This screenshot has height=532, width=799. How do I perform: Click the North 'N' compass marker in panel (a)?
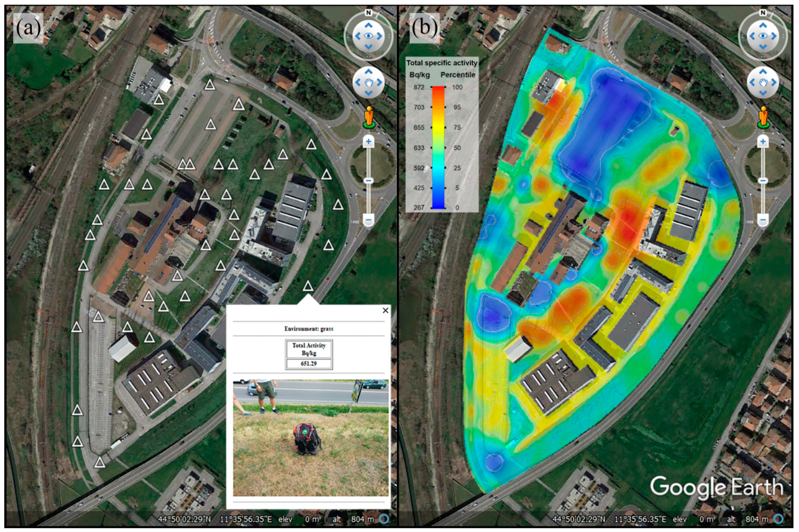tap(369, 13)
